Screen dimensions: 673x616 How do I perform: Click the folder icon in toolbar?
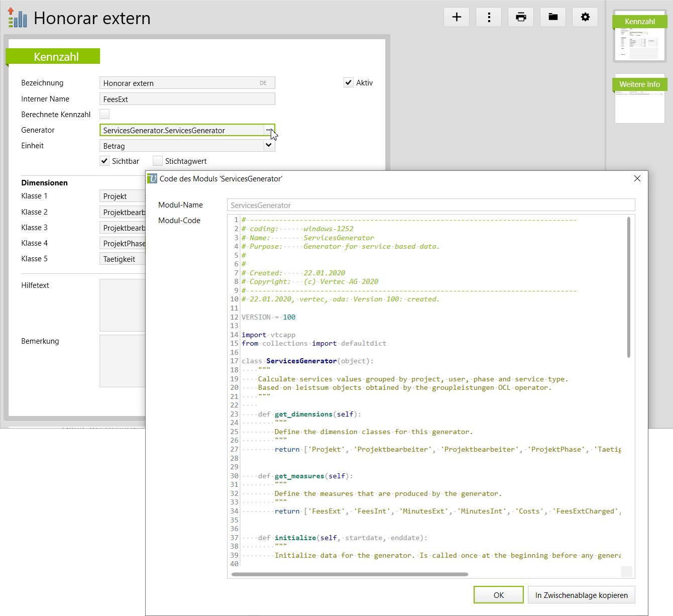click(x=553, y=17)
